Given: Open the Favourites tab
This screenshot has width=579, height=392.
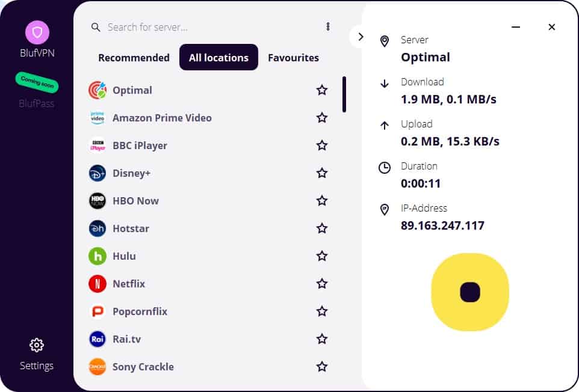Looking at the screenshot, I should tap(293, 57).
